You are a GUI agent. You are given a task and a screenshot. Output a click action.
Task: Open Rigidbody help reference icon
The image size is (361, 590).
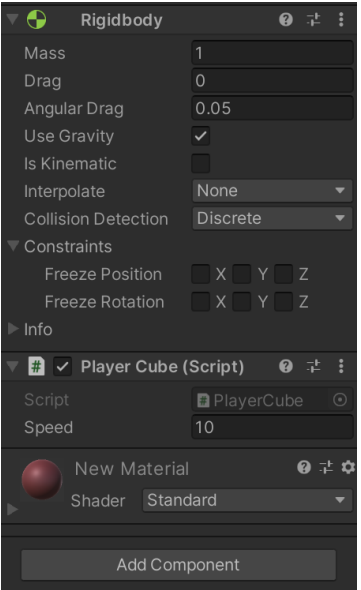tap(286, 19)
